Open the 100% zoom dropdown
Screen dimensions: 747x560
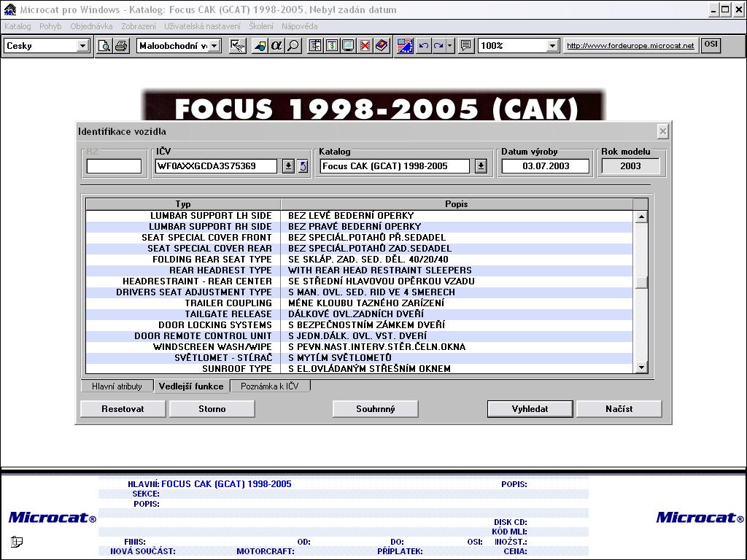click(552, 46)
